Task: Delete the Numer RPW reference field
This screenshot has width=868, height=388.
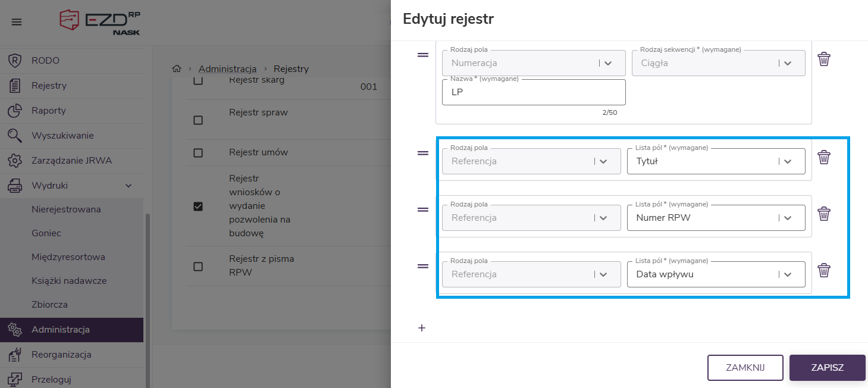Action: pyautogui.click(x=824, y=214)
